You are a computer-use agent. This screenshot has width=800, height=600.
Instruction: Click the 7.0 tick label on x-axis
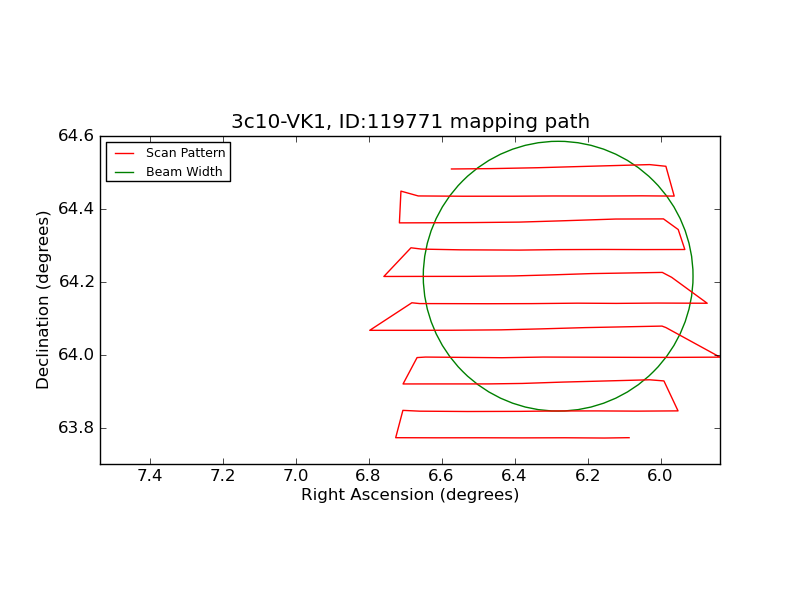tap(296, 476)
